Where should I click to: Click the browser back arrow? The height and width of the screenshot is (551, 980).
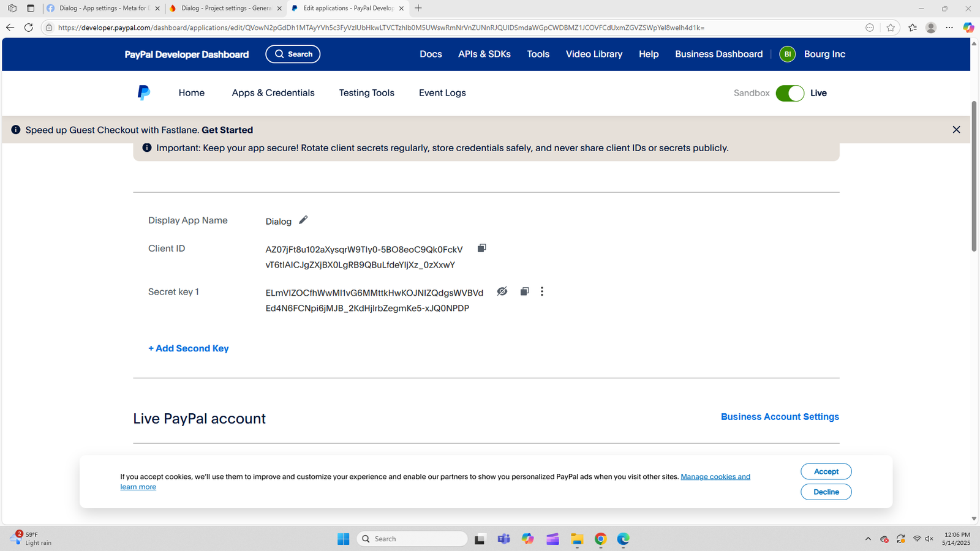pyautogui.click(x=10, y=28)
